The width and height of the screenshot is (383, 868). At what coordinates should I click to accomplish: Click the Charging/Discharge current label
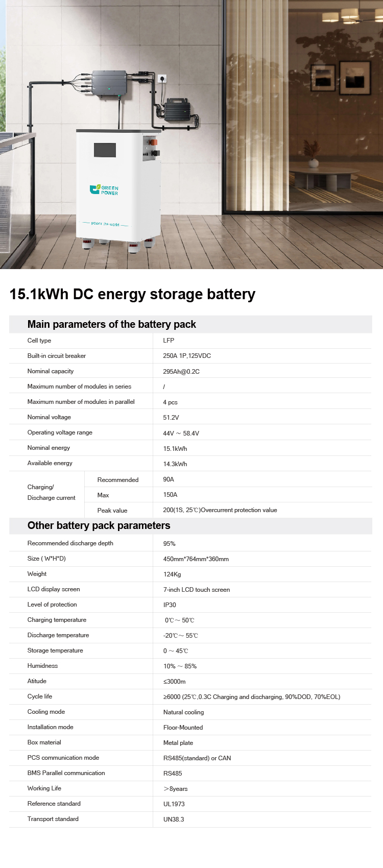pyautogui.click(x=51, y=492)
